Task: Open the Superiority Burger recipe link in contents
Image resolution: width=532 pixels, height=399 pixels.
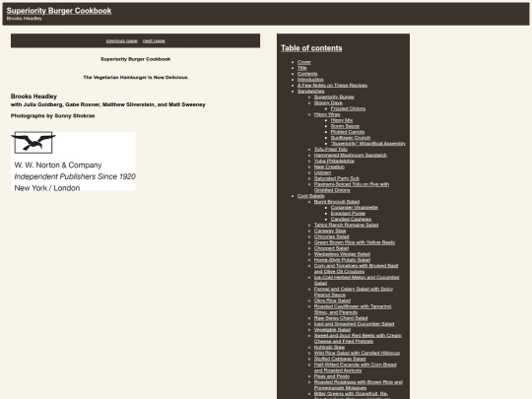Action: point(334,97)
